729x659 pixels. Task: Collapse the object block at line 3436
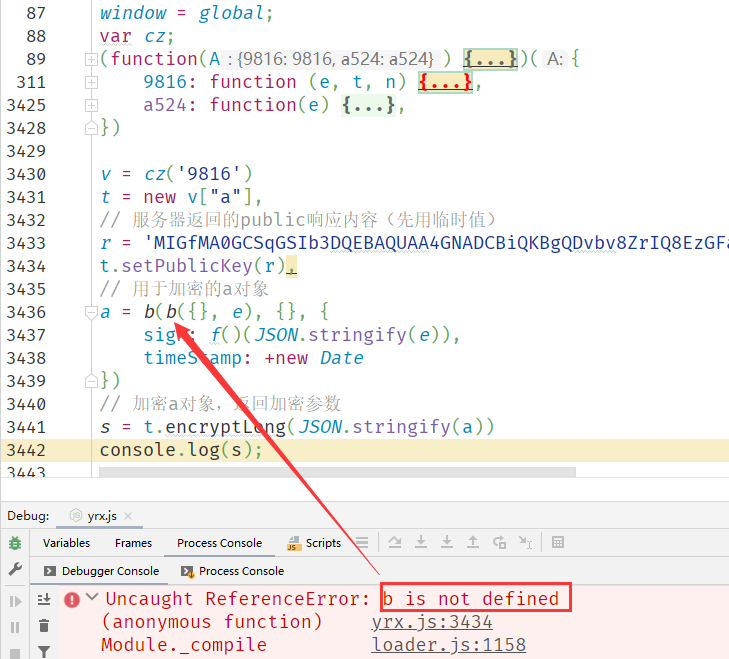(91, 312)
